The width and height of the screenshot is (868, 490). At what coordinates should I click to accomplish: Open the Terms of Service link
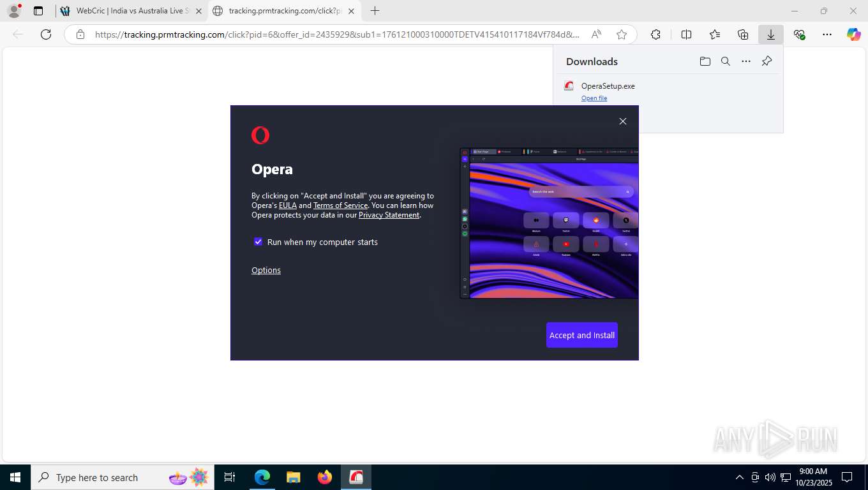[340, 205]
